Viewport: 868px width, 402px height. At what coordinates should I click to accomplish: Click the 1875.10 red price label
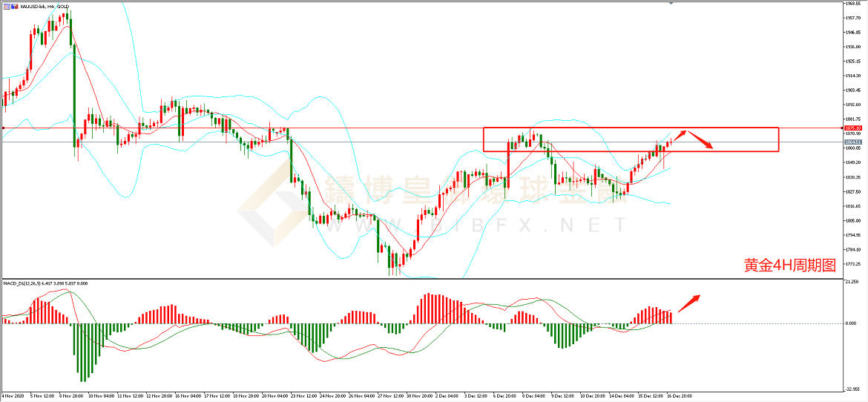852,128
